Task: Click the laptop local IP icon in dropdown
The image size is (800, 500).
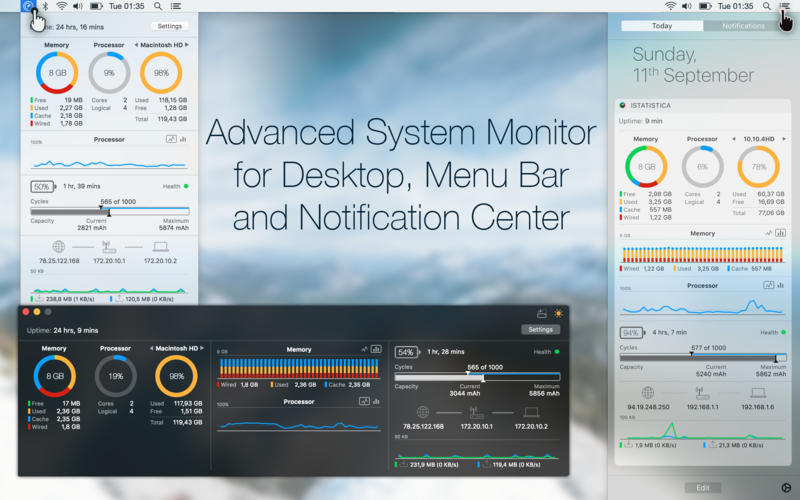Action: [161, 246]
